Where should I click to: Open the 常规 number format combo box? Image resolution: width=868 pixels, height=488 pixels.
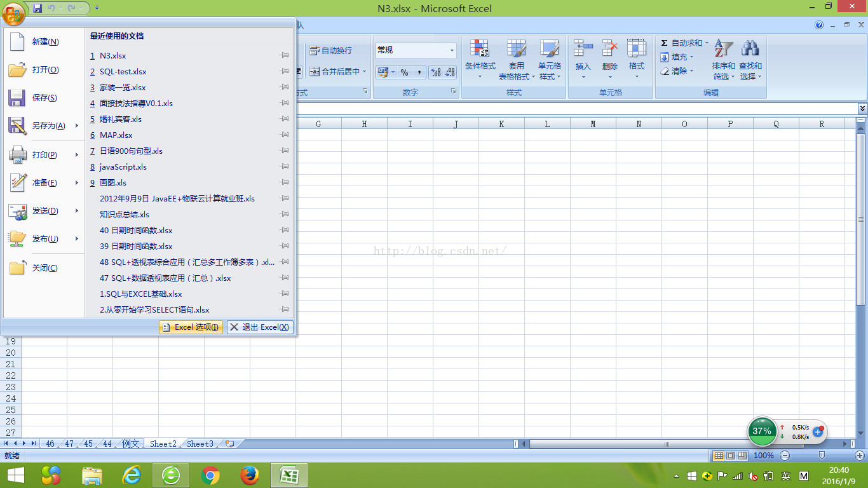[x=416, y=50]
